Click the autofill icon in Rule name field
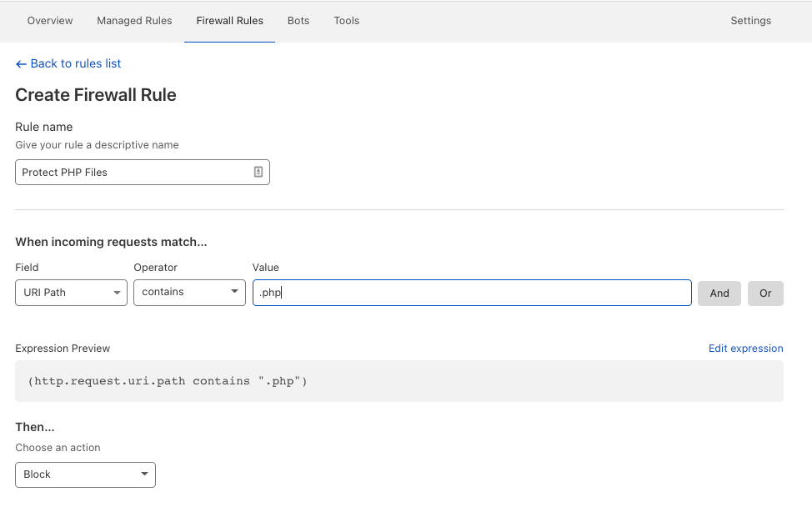Image resolution: width=812 pixels, height=522 pixels. click(x=258, y=172)
